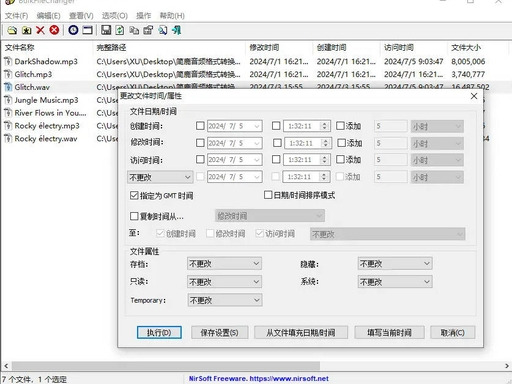Viewport: 512px width, 384px height.
Task: Click the Jungle Music.mp3 file icon
Action: point(8,100)
